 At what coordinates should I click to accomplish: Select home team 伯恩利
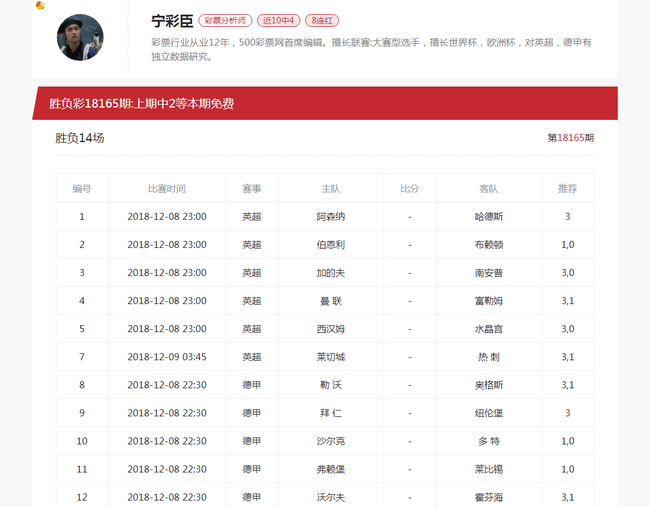click(x=331, y=245)
